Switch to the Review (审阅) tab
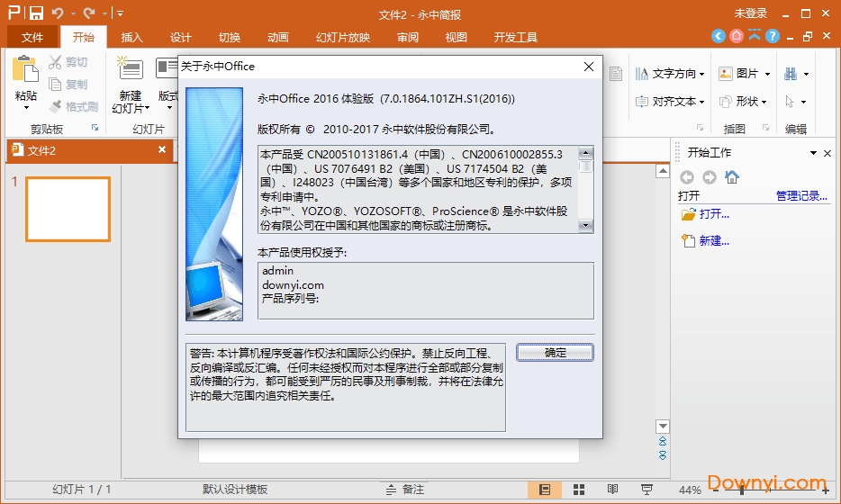841x504 pixels. 408,37
